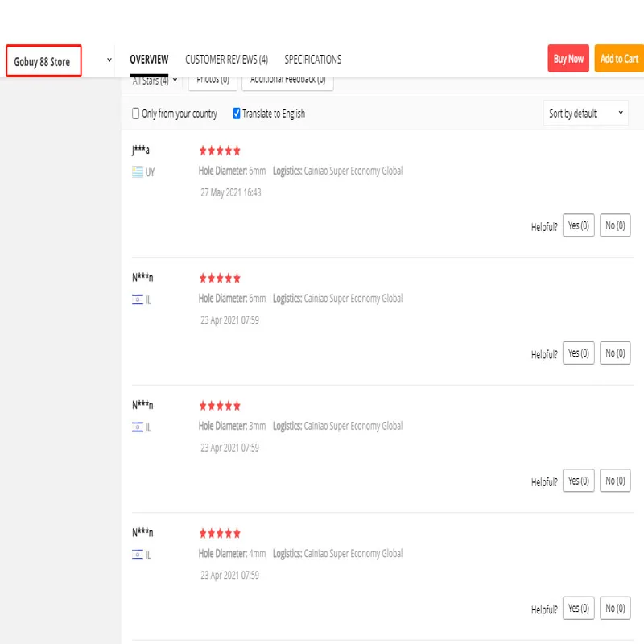The image size is (644, 644).
Task: Expand the Gobuy 88 Store dropdown arrow
Action: pos(109,60)
